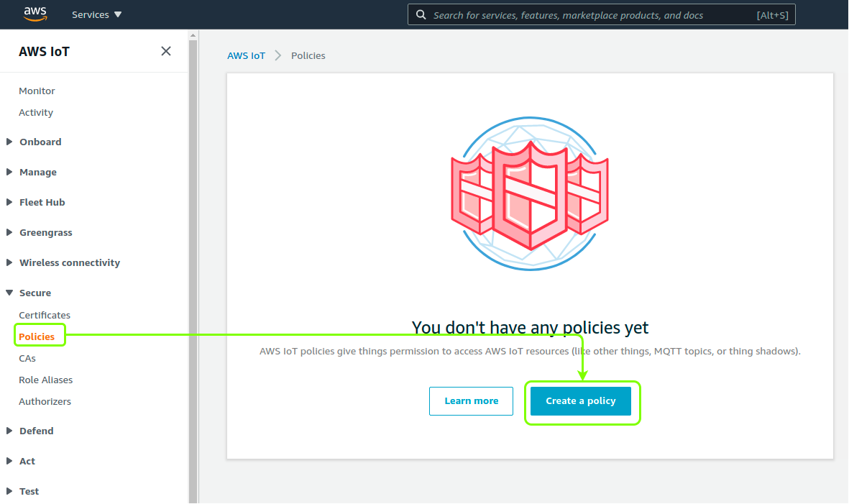Click the 'You don't have any policies yet' heading
849x504 pixels.
point(530,328)
